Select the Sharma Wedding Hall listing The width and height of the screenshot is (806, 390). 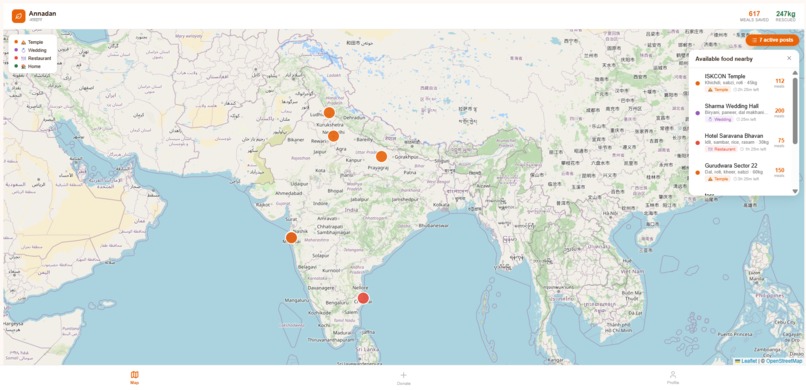pyautogui.click(x=740, y=112)
